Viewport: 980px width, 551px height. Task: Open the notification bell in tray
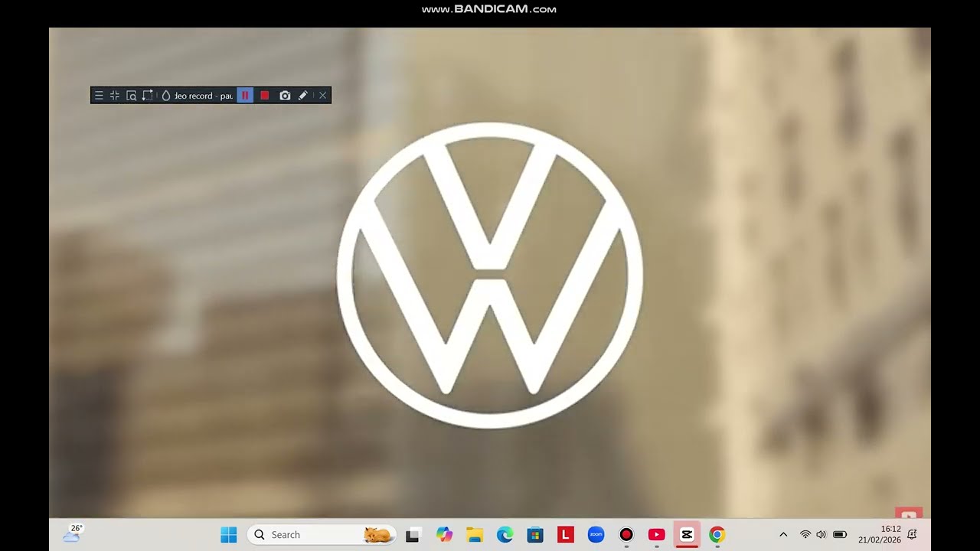tap(912, 534)
